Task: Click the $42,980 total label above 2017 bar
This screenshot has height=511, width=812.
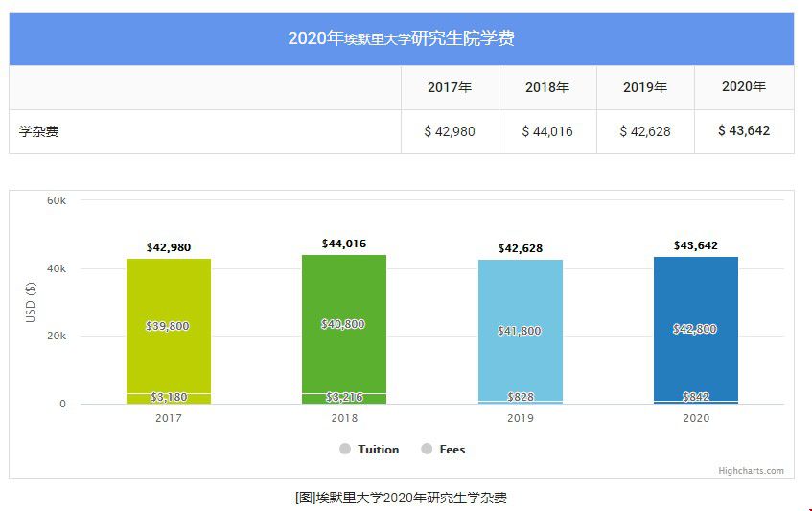Action: coord(169,247)
